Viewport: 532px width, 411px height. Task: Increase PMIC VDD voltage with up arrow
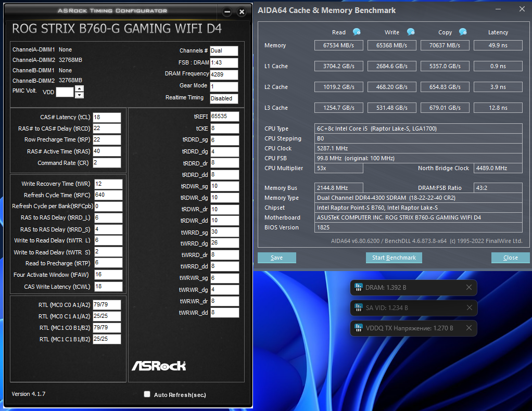79,88
